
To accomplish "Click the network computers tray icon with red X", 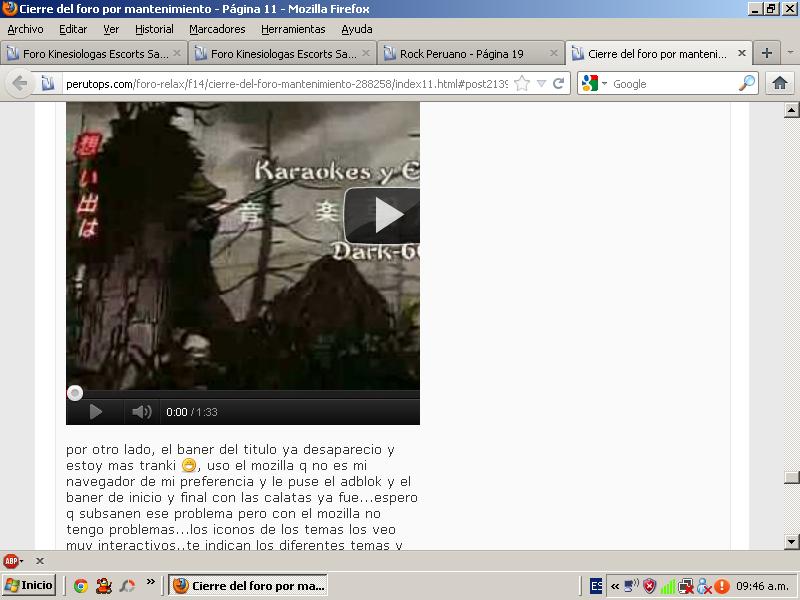I will [x=685, y=586].
